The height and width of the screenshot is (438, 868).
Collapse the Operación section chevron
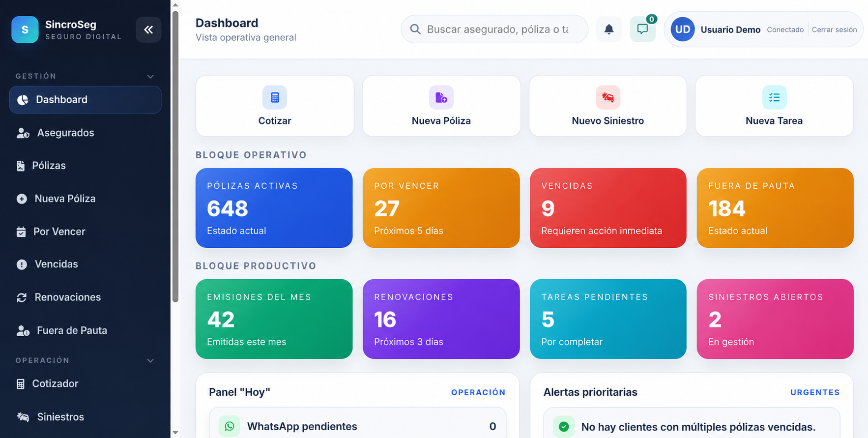pyautogui.click(x=150, y=360)
